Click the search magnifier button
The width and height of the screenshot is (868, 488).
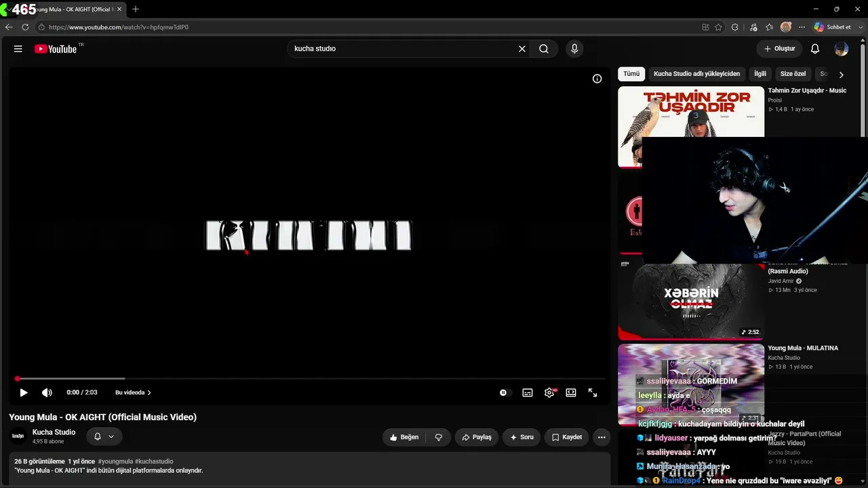pos(544,49)
